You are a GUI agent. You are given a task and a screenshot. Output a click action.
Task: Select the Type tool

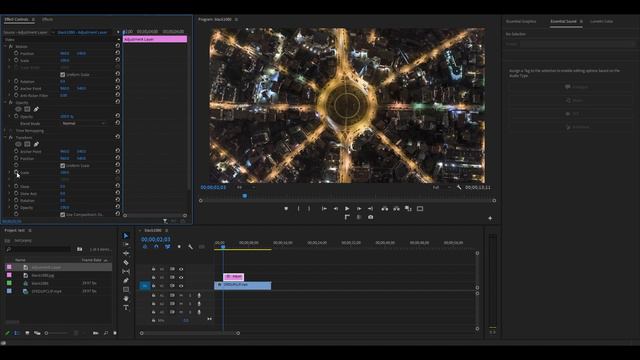click(126, 307)
